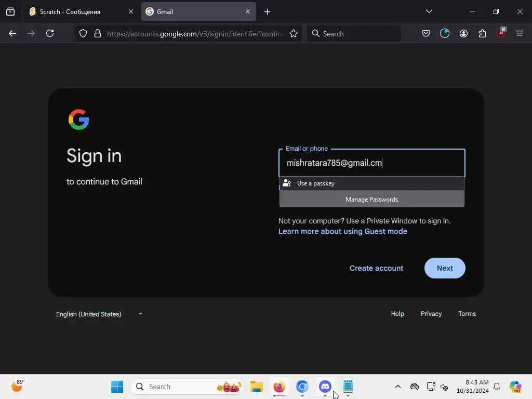Image resolution: width=532 pixels, height=399 pixels.
Task: Open the Extensions puzzle icon
Action: (482, 33)
